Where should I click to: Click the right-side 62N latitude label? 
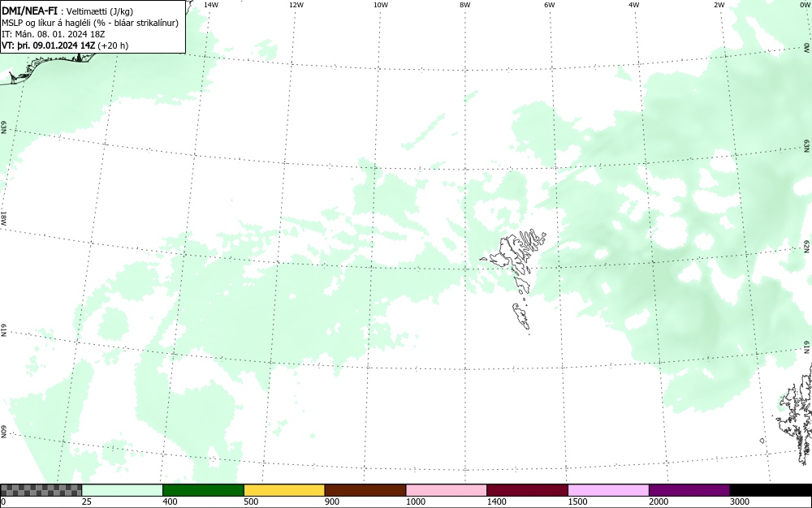point(807,247)
